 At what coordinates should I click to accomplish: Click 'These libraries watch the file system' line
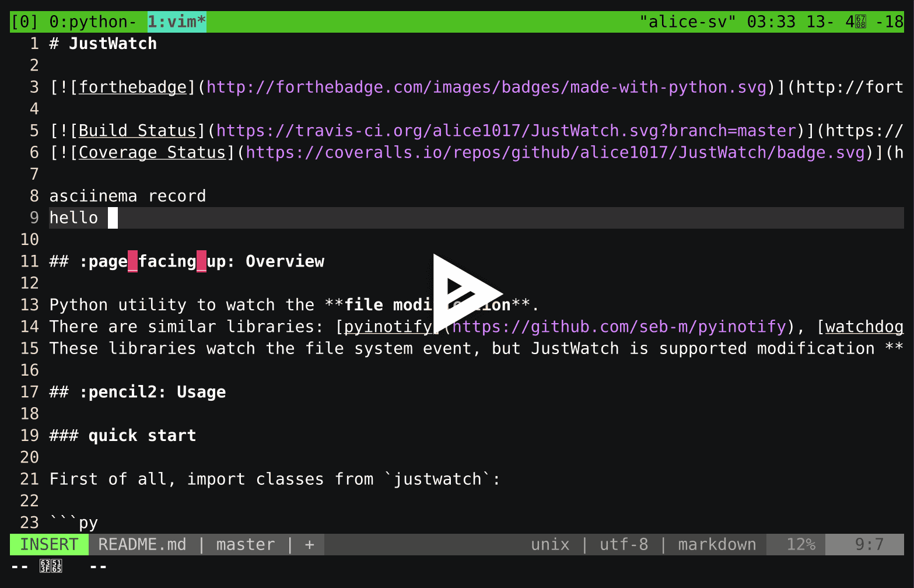pyautogui.click(x=477, y=348)
